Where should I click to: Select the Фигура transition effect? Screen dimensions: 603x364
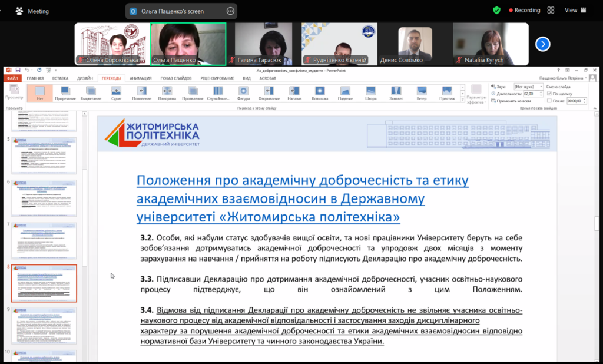coord(243,92)
